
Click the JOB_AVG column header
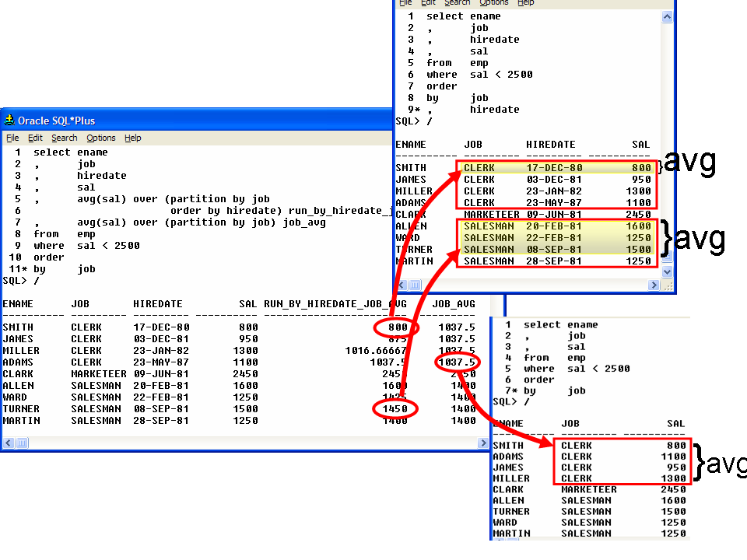tap(454, 304)
